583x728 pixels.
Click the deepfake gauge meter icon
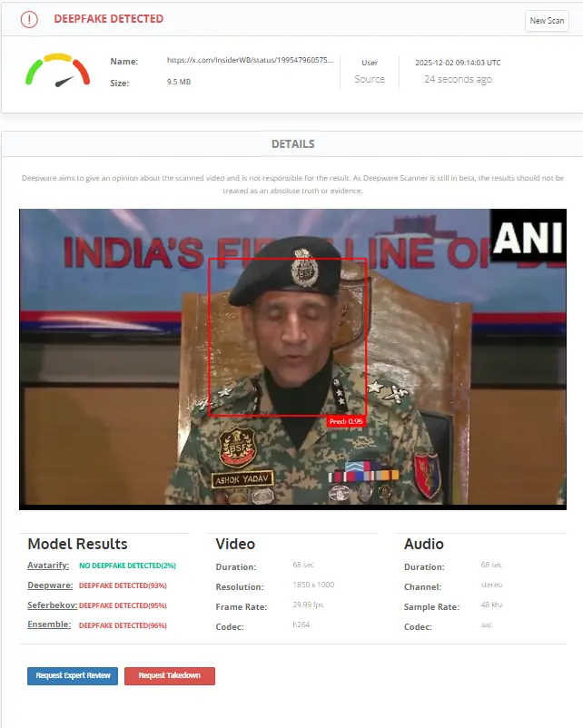pos(57,71)
